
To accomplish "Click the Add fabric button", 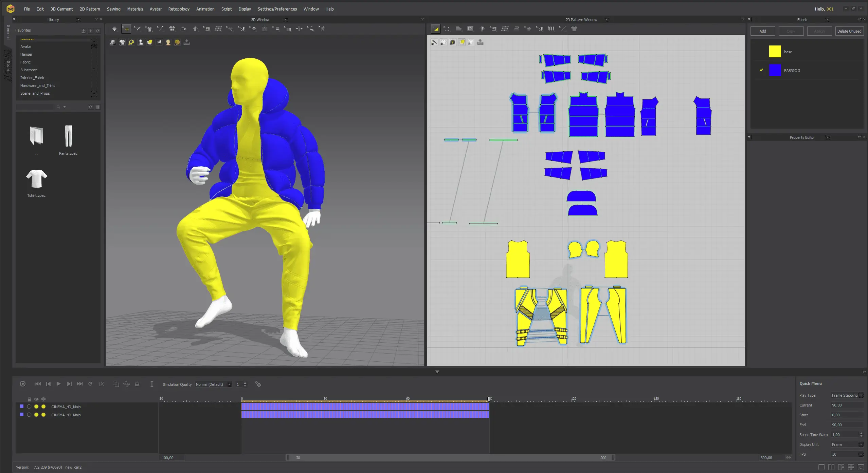I will tap(762, 31).
